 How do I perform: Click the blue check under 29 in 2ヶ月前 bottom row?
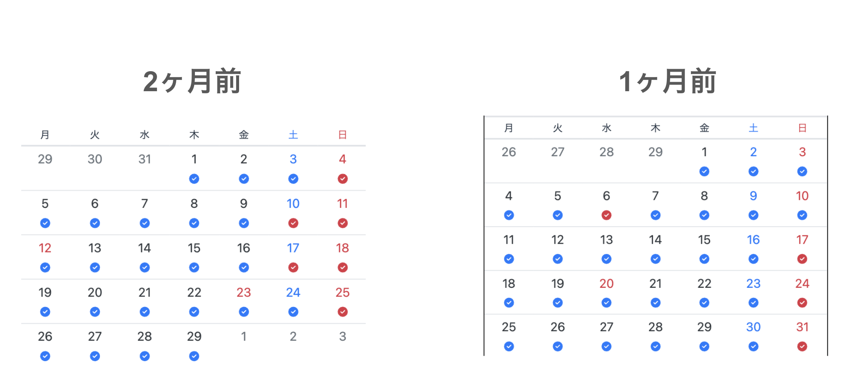pyautogui.click(x=194, y=356)
